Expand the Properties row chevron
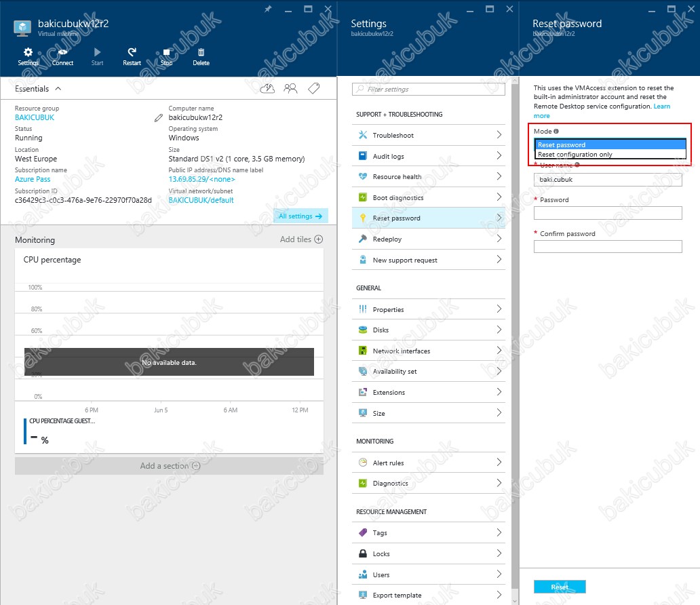 pyautogui.click(x=499, y=309)
